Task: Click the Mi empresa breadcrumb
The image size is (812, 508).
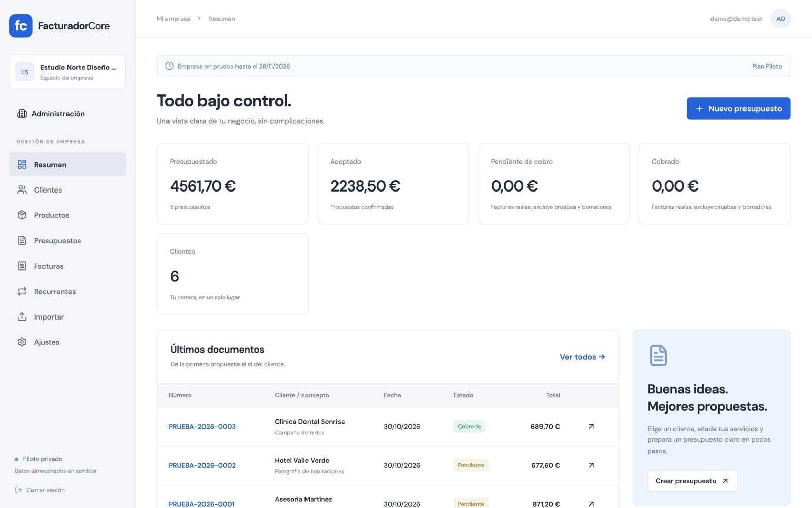Action: (x=174, y=19)
